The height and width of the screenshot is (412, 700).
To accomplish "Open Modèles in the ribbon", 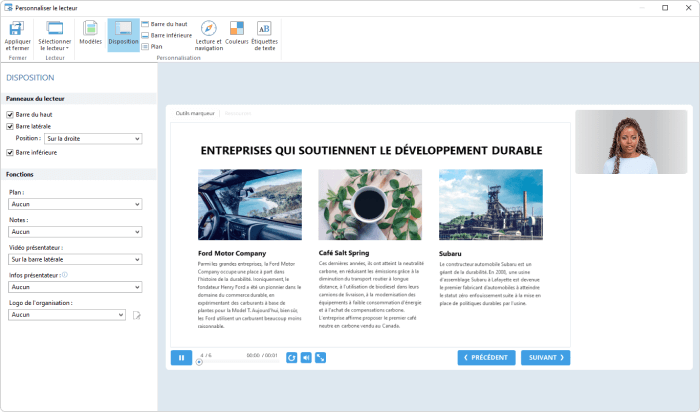I will click(x=90, y=33).
